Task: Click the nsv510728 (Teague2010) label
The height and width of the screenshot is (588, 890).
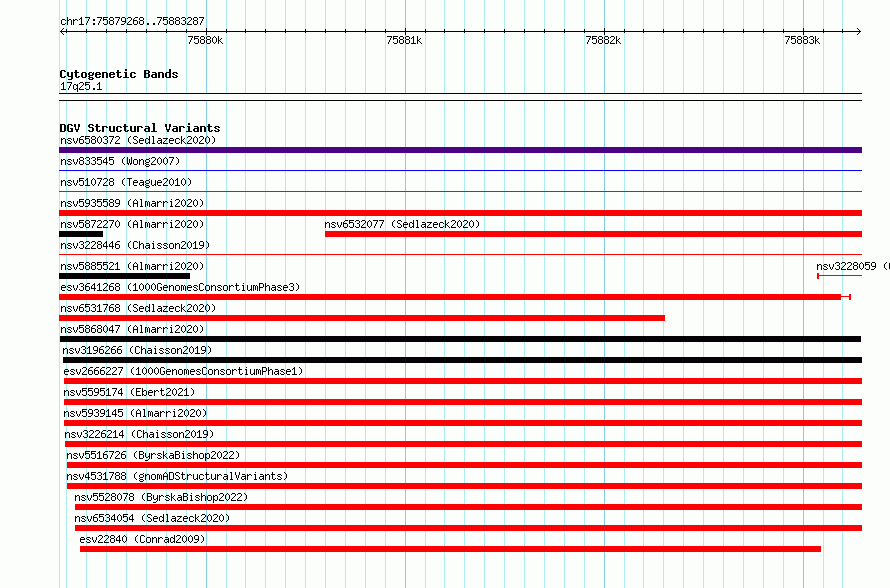Action: point(126,182)
